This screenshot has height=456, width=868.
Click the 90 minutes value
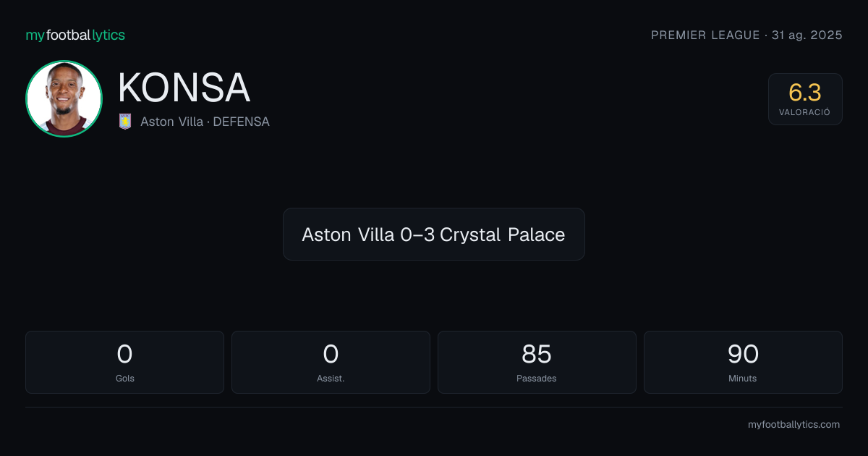743,354
